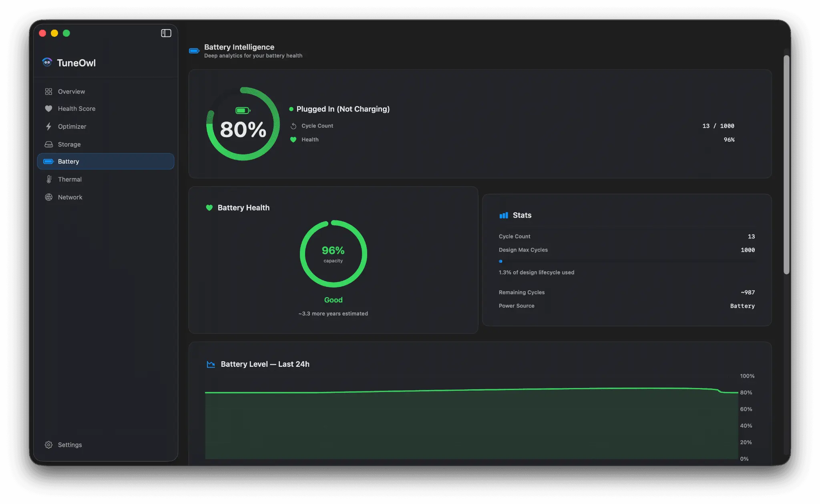
Task: Click '1.3% of design lifecycle used'
Action: [537, 272]
